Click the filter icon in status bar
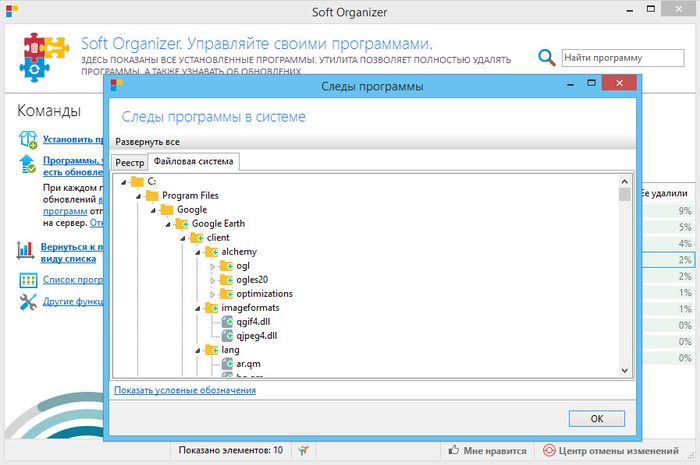Viewport: 700px width, 465px height. (304, 451)
